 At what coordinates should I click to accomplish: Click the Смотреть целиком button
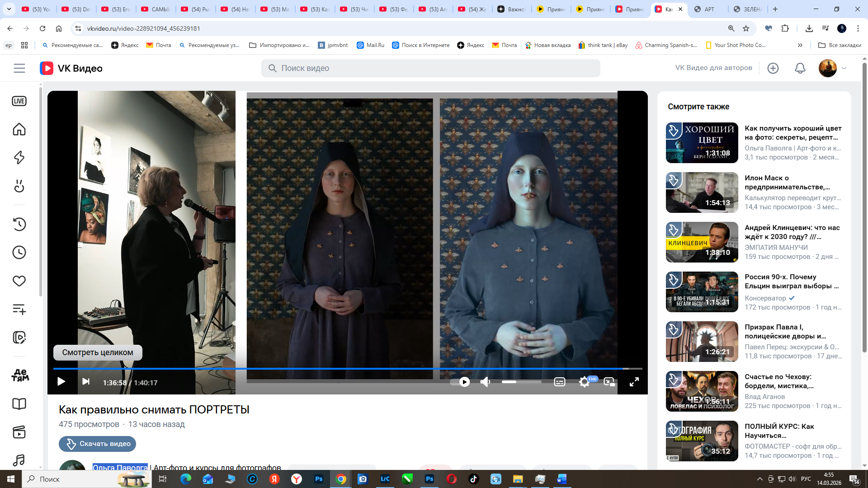[98, 352]
